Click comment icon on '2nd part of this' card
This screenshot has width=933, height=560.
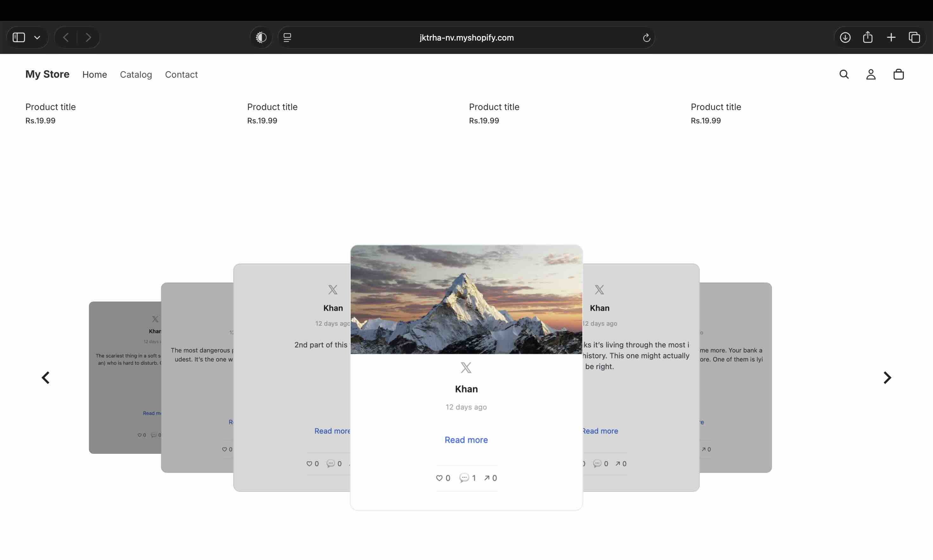(x=330, y=463)
